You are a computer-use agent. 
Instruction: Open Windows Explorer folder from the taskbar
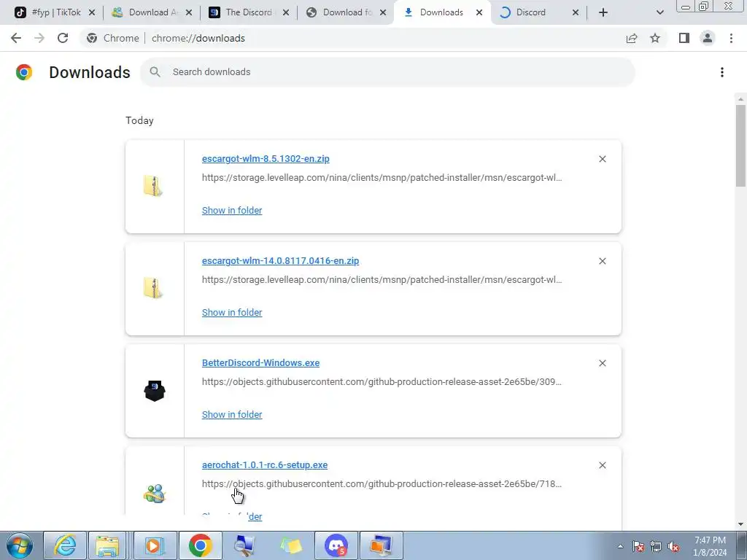point(108,545)
